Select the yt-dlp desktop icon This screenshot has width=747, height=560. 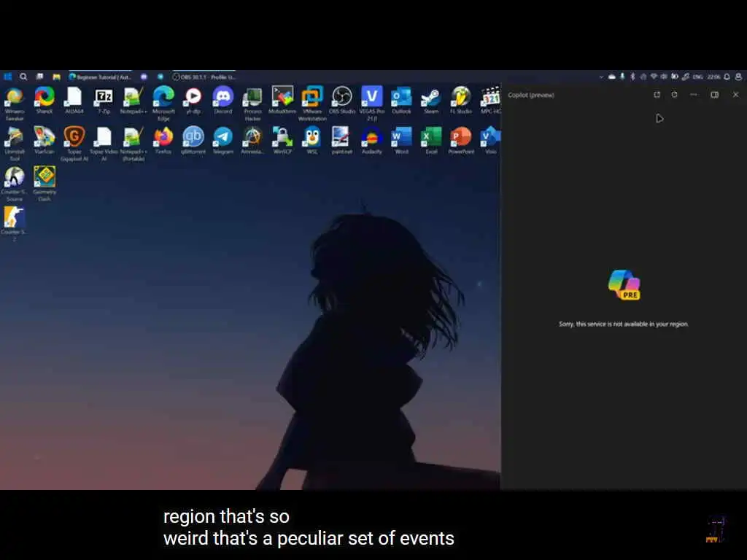tap(193, 100)
